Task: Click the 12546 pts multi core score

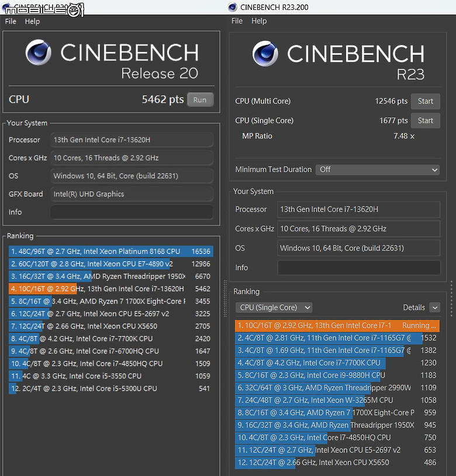Action: [391, 102]
